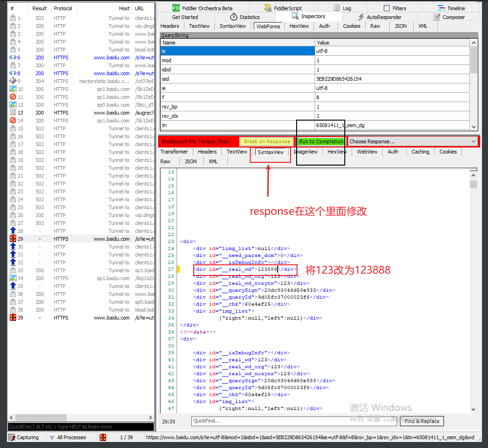488x448 pixels.
Task: Click the lock icon of session 1
Action: point(13,18)
